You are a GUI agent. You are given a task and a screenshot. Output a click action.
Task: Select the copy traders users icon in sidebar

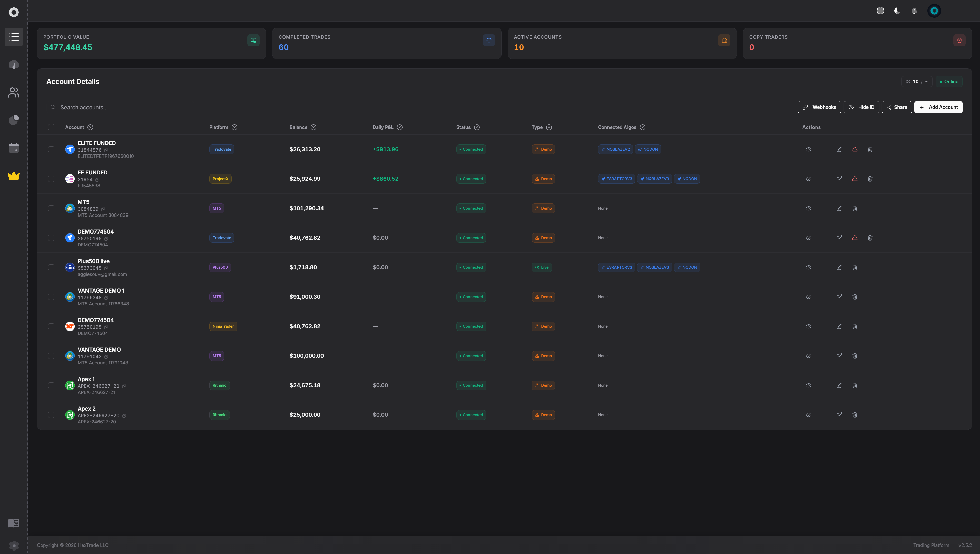click(x=14, y=92)
